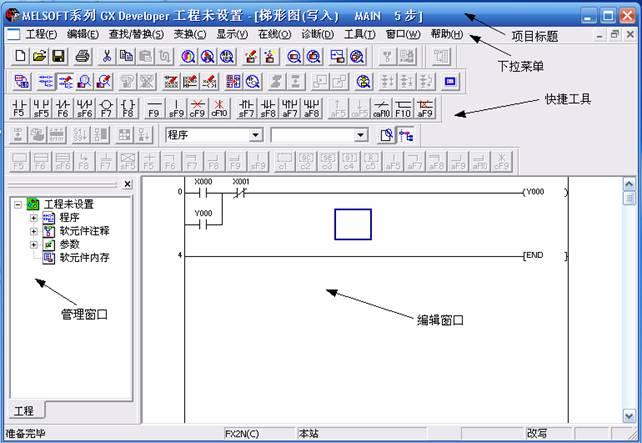The height and width of the screenshot is (443, 642).
Task: Click the blue monitor icon at second toolbar end
Action: coord(450,81)
